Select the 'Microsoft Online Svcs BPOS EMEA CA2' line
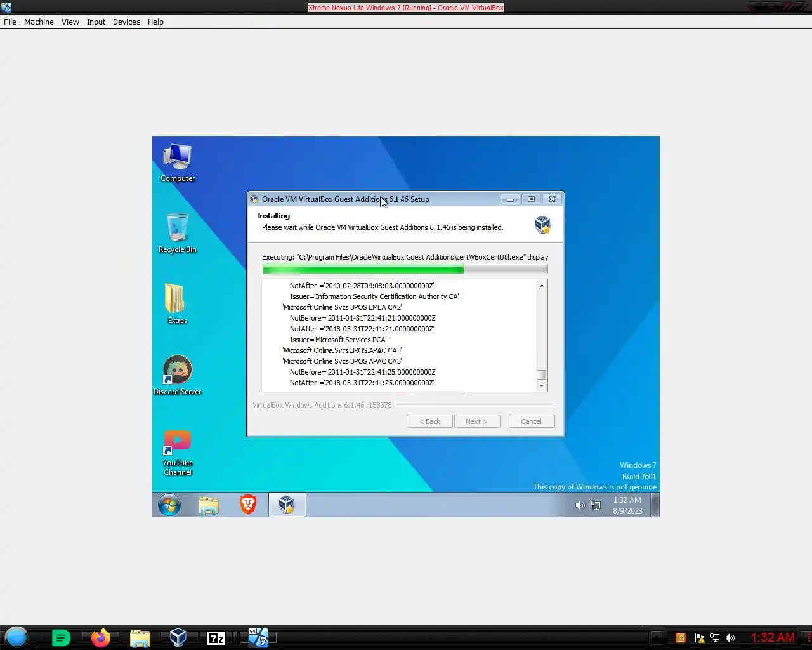Image resolution: width=812 pixels, height=650 pixels. click(342, 307)
